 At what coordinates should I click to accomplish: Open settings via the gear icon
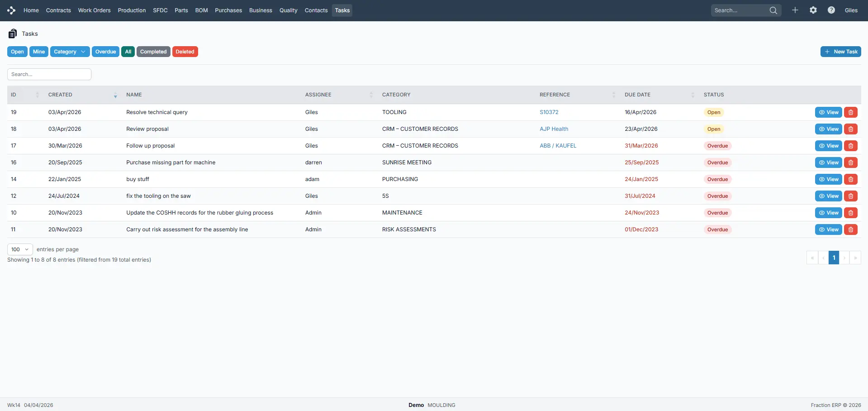click(x=813, y=10)
